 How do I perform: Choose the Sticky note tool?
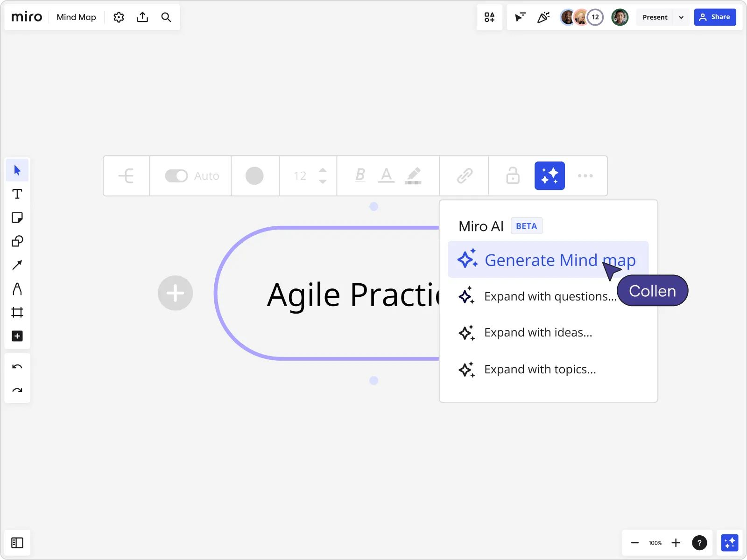17,218
